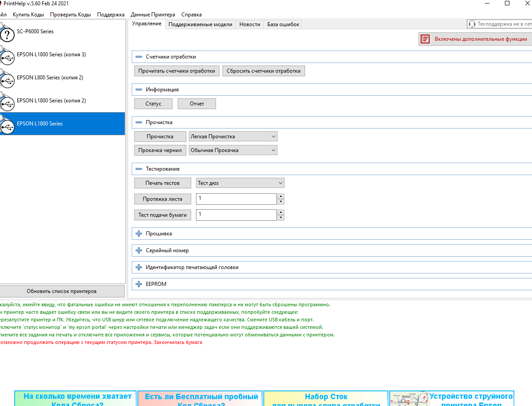The image size is (532, 406).
Task: Collapse the Тестирование section
Action: tap(139, 169)
